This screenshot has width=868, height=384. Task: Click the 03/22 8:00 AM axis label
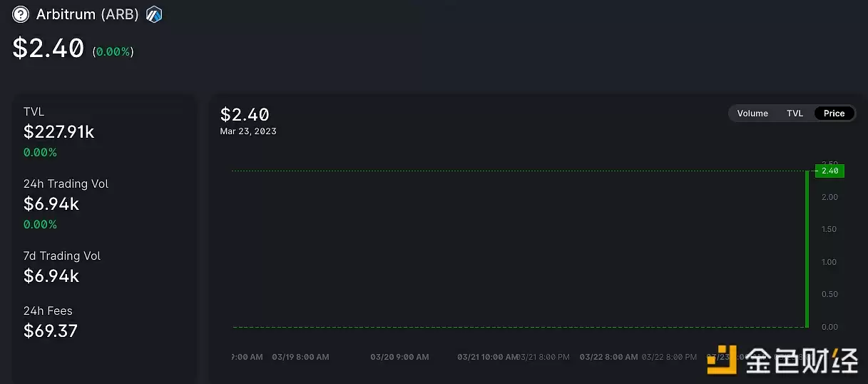(x=608, y=357)
